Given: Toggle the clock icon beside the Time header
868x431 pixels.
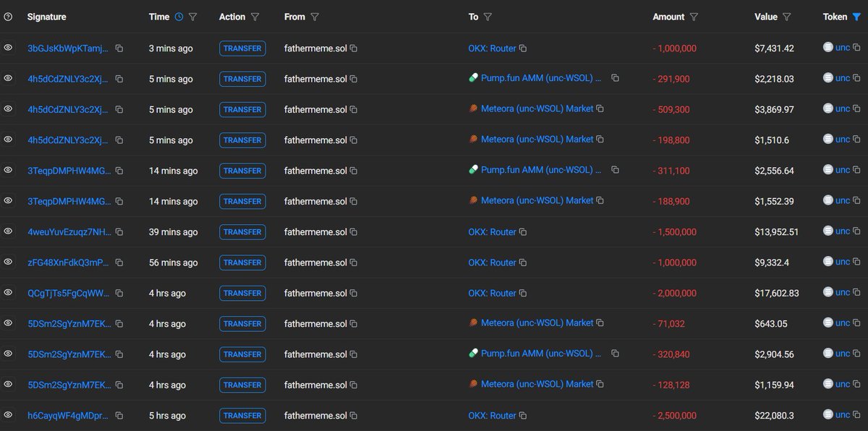Looking at the screenshot, I should (x=179, y=17).
